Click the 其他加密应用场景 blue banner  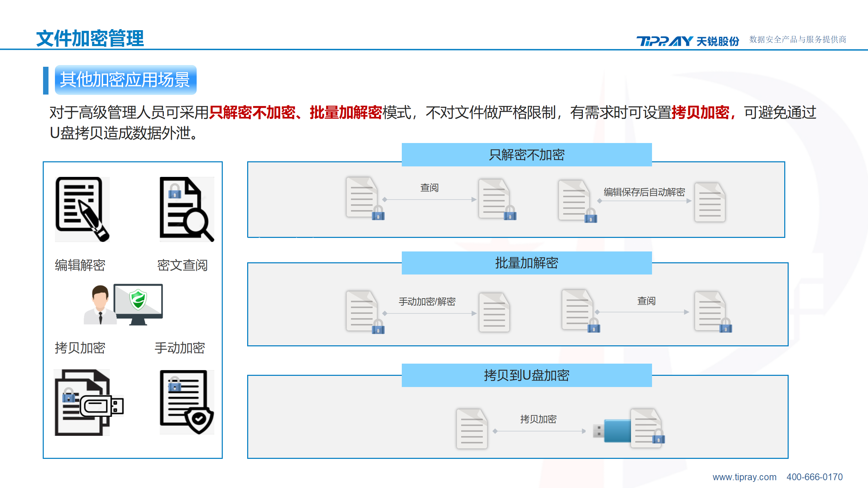(125, 80)
